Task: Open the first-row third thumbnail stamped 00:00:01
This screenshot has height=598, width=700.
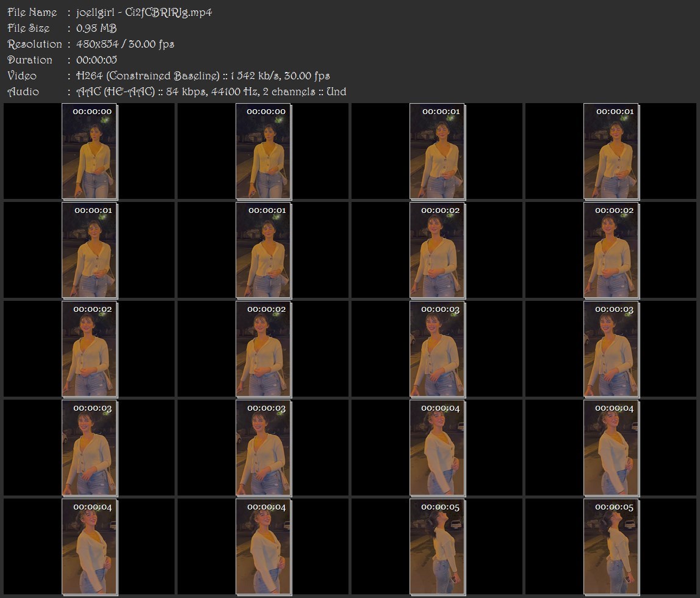Action: click(x=438, y=151)
